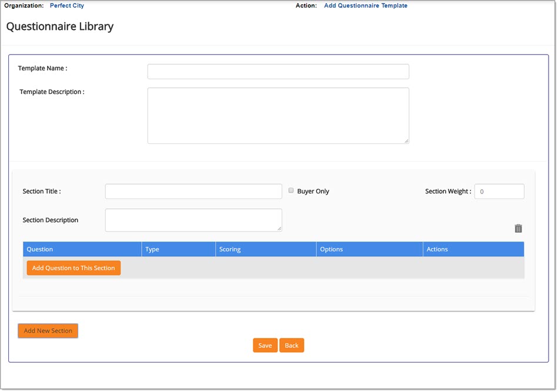
Task: Click the textarea resize handle corner
Action: [406, 140]
